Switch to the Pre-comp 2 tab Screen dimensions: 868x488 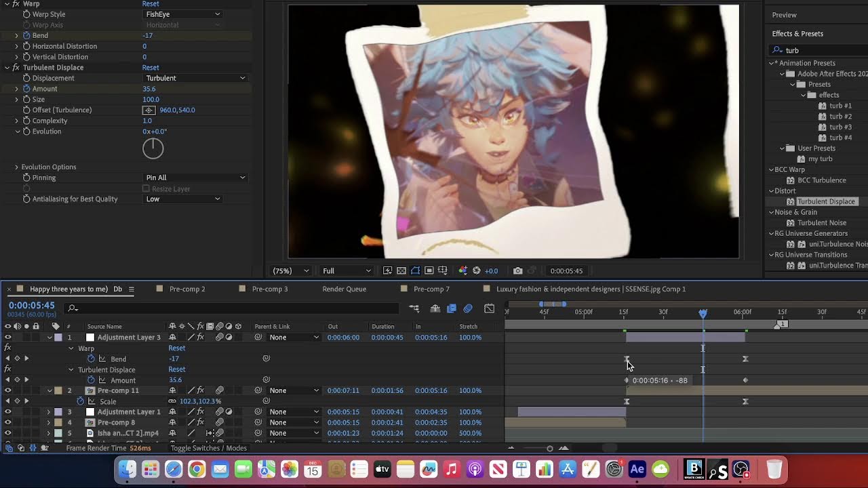[x=187, y=289]
